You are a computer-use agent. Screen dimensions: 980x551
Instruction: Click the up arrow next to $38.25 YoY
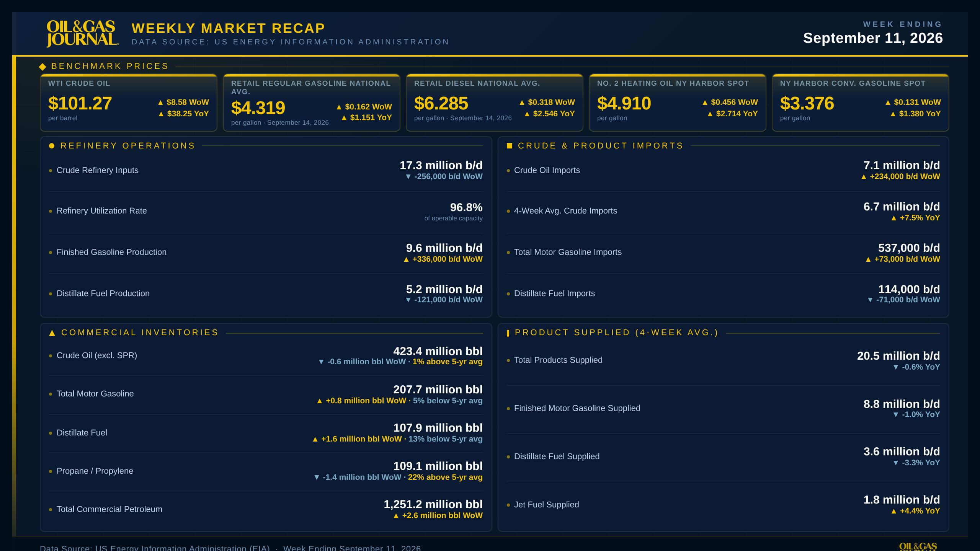pos(161,114)
